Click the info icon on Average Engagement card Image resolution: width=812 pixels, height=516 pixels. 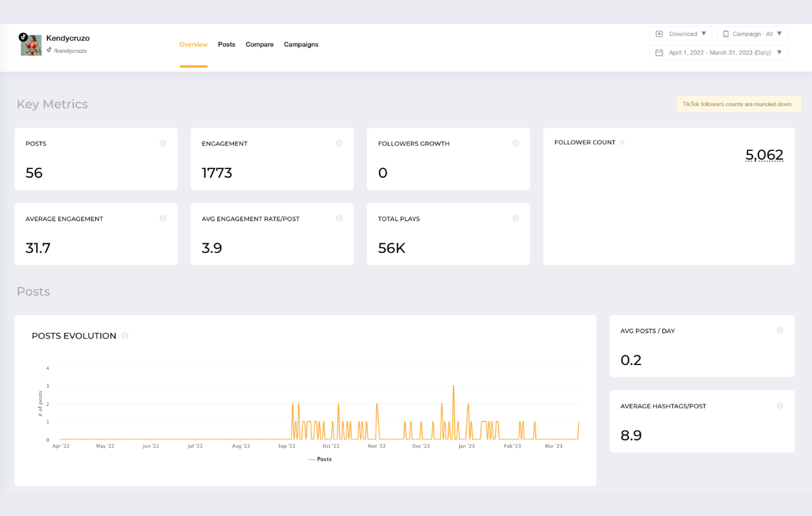click(x=163, y=219)
